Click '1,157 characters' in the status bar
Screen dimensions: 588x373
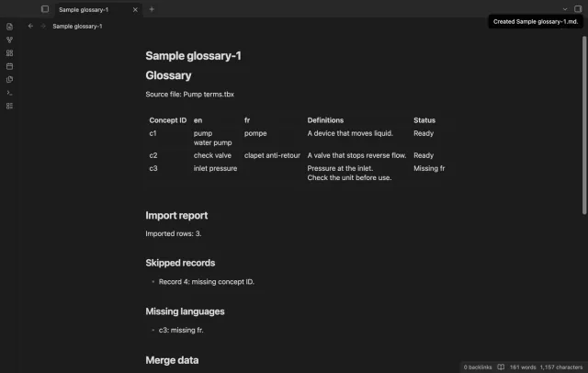[x=561, y=367]
